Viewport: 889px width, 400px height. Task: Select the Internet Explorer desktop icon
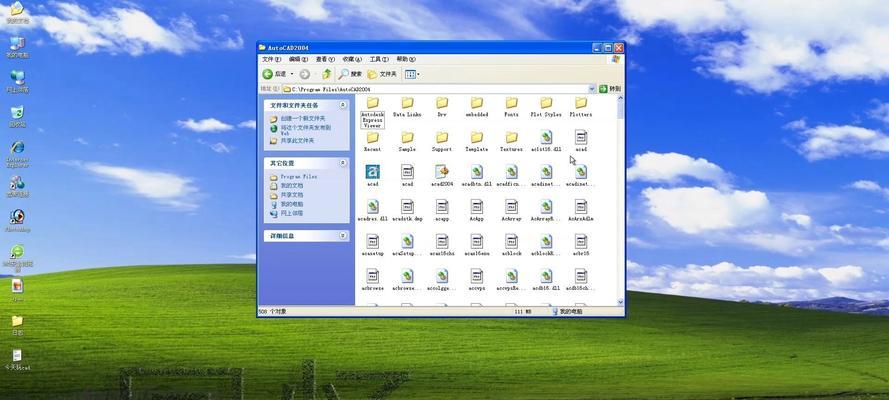click(x=17, y=154)
